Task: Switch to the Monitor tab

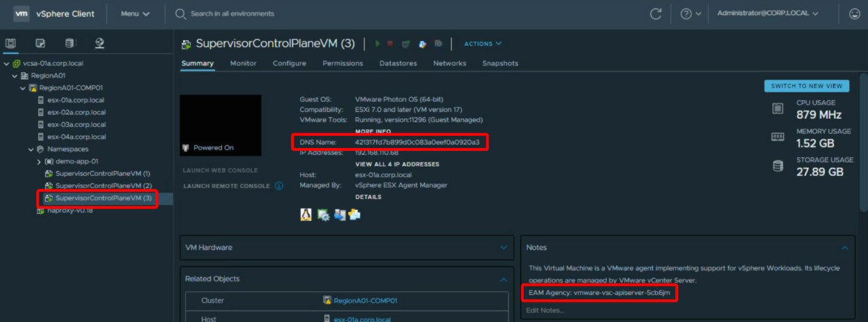Action: click(x=243, y=63)
